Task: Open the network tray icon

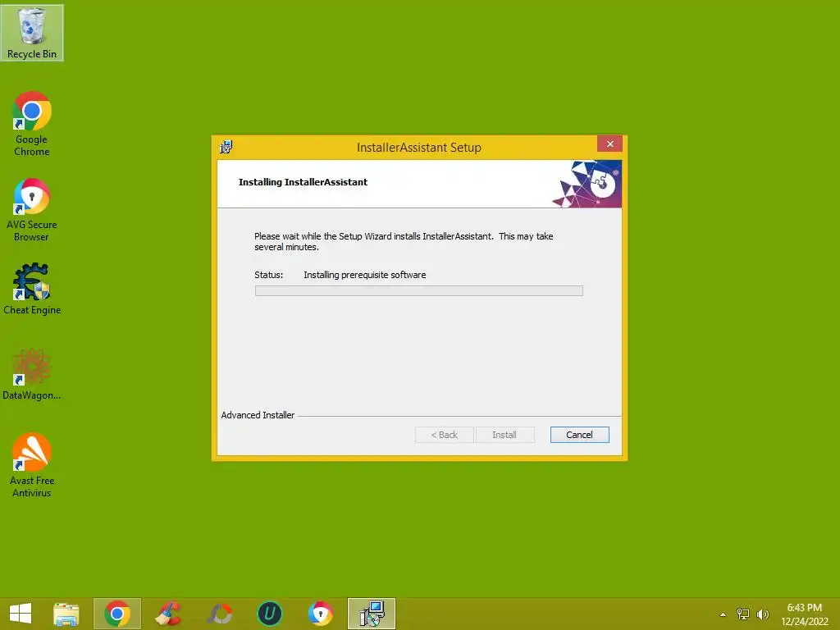Action: click(743, 614)
